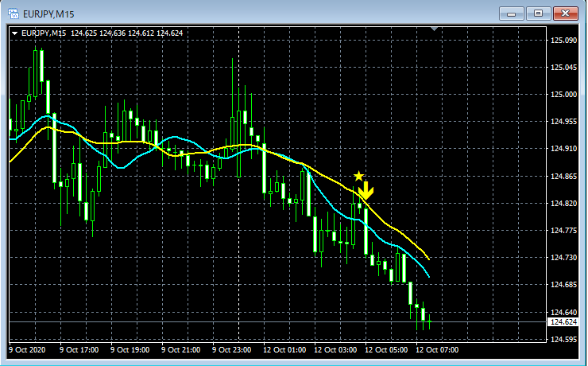Click the 9 Oct 23:00 time label

232,350
